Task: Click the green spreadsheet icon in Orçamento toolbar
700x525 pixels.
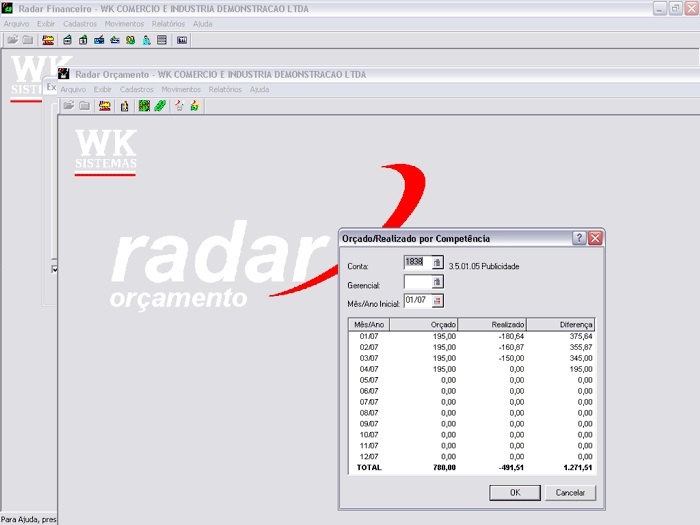Action: [x=144, y=105]
